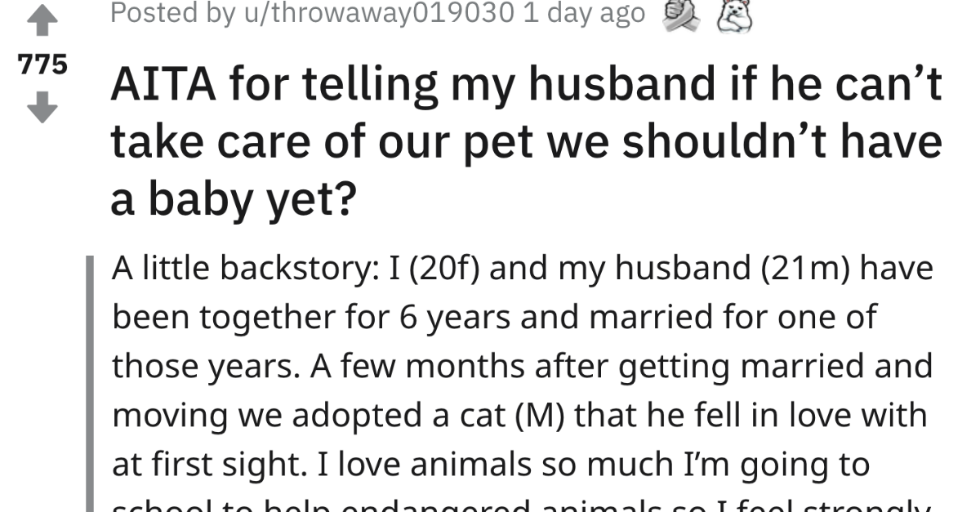Screen dimensions: 980x512
Task: Click 'a baby yet?' in the title
Action: (x=233, y=198)
